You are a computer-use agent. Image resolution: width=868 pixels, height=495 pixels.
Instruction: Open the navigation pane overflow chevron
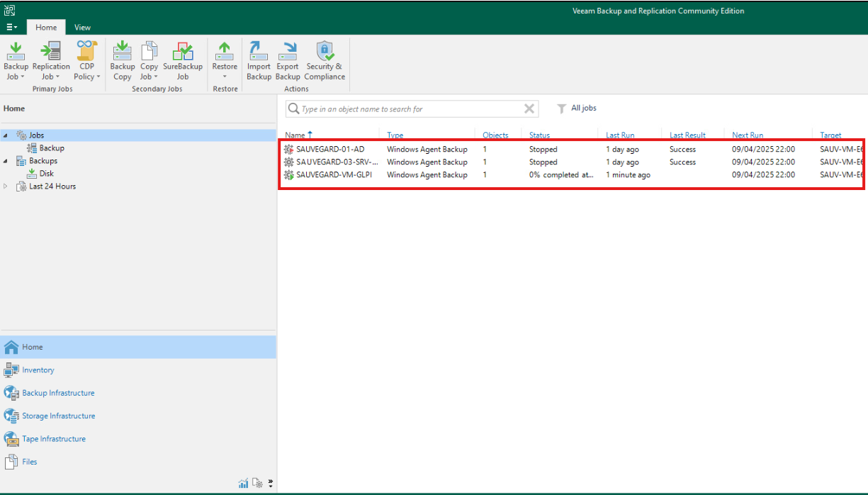pyautogui.click(x=270, y=484)
